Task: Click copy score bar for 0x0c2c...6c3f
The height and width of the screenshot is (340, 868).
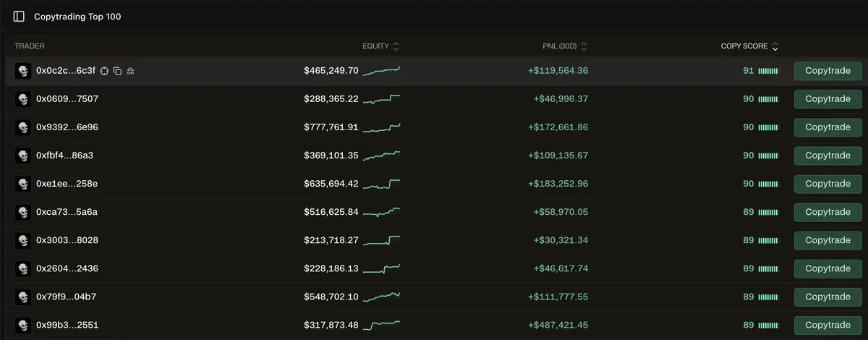Action: coord(768,71)
